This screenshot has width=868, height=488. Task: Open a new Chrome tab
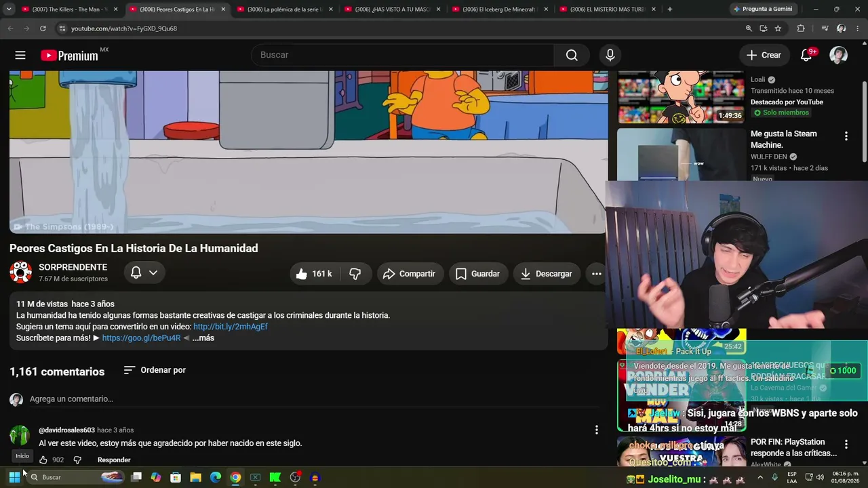[x=670, y=9]
